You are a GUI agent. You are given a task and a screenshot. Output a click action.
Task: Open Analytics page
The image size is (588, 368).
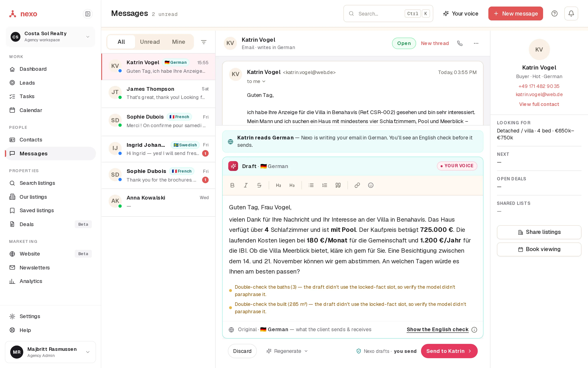pyautogui.click(x=50, y=281)
